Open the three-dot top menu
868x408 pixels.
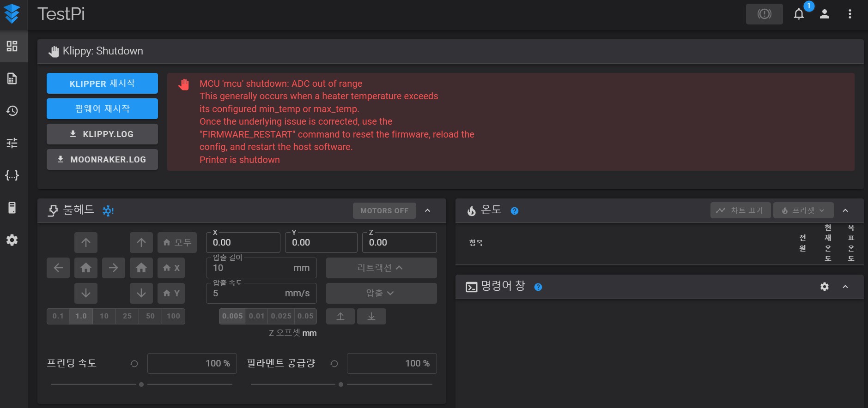(850, 14)
